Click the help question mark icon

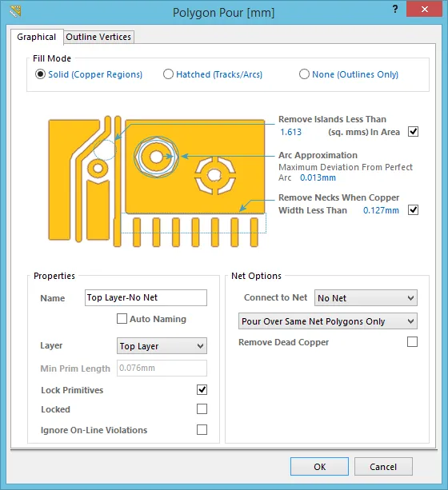395,9
